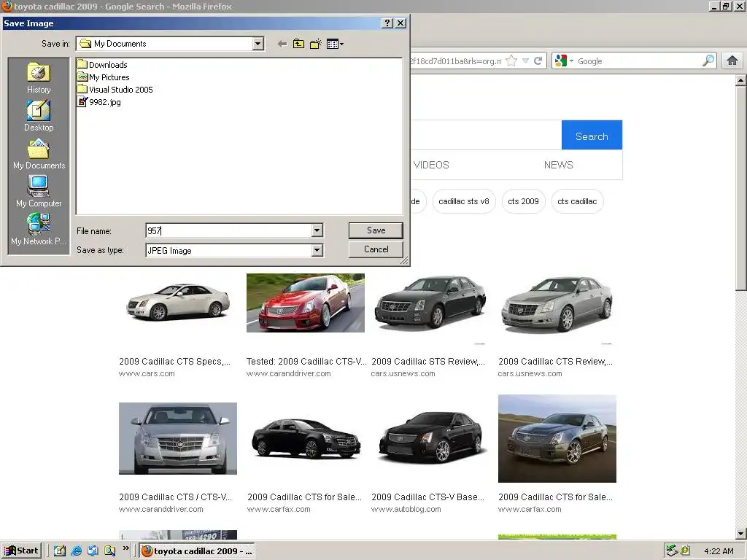Image resolution: width=747 pixels, height=560 pixels.
Task: Click the dialog help question-mark button
Action: pos(387,23)
